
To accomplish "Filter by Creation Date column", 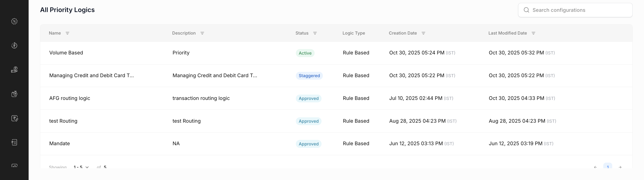I will point(423,33).
